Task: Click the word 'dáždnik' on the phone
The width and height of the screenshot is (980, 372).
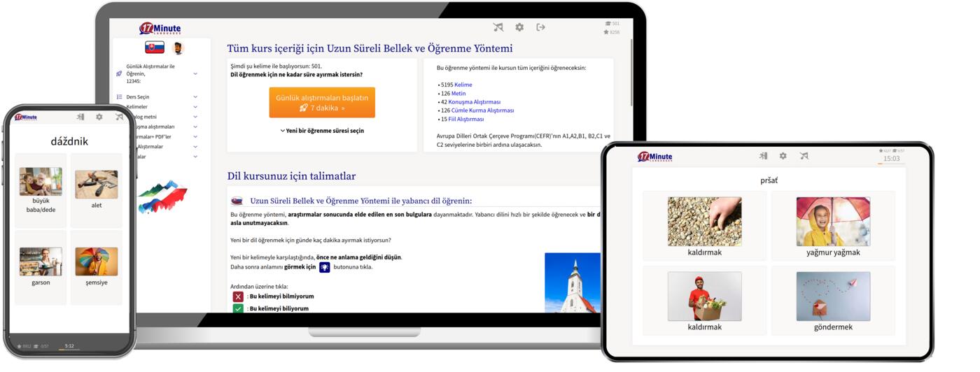Action: (69, 141)
